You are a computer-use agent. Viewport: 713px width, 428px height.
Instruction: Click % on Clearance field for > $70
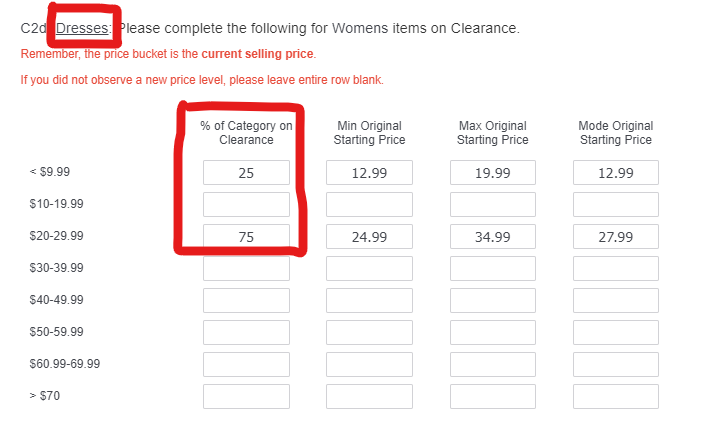pyautogui.click(x=246, y=397)
